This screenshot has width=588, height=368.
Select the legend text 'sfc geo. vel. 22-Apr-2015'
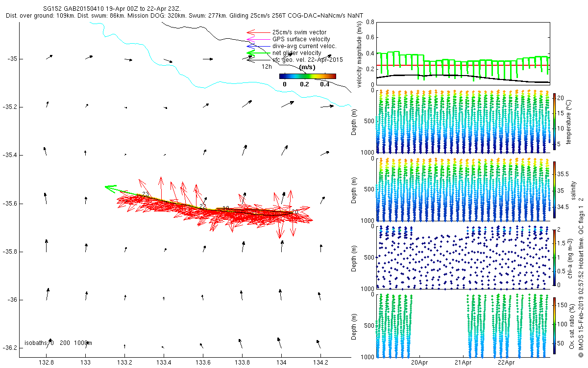(x=308, y=60)
